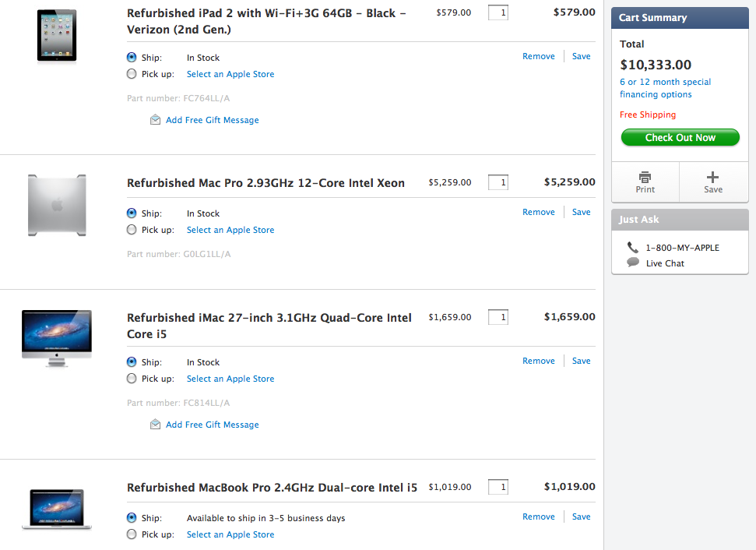Remove the Mac Pro from the cart
This screenshot has width=756, height=550.
pos(538,212)
